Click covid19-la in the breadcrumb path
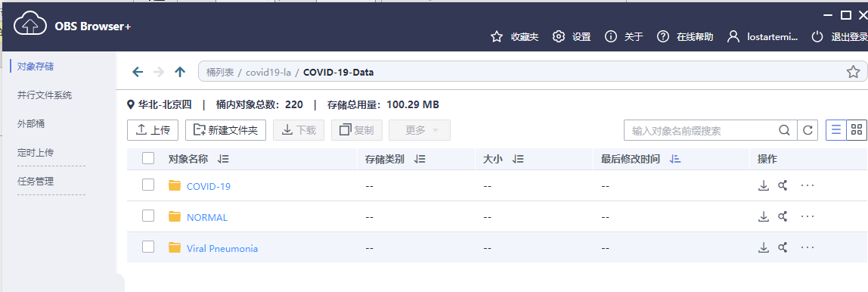 point(268,72)
